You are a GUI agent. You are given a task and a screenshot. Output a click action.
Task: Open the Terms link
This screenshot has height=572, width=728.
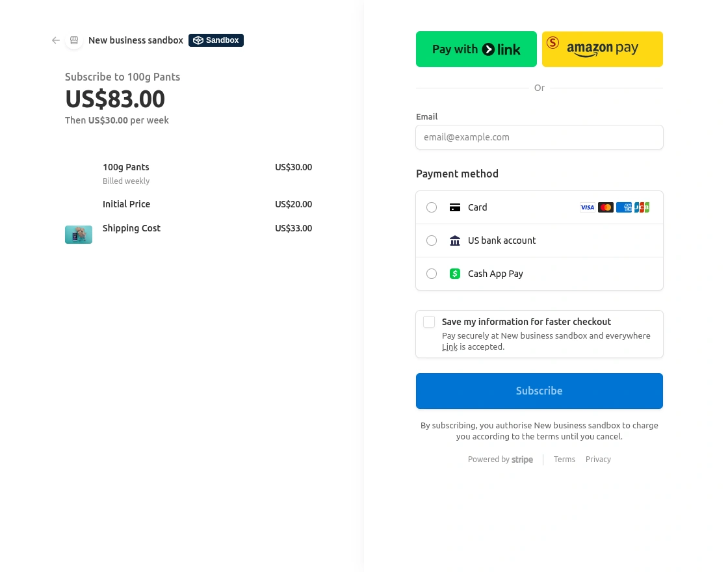(564, 460)
